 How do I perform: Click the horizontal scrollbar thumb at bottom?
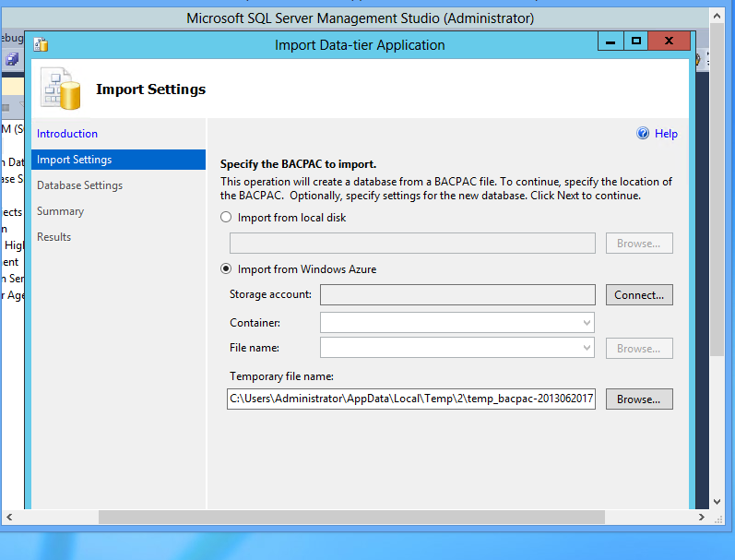click(x=350, y=517)
